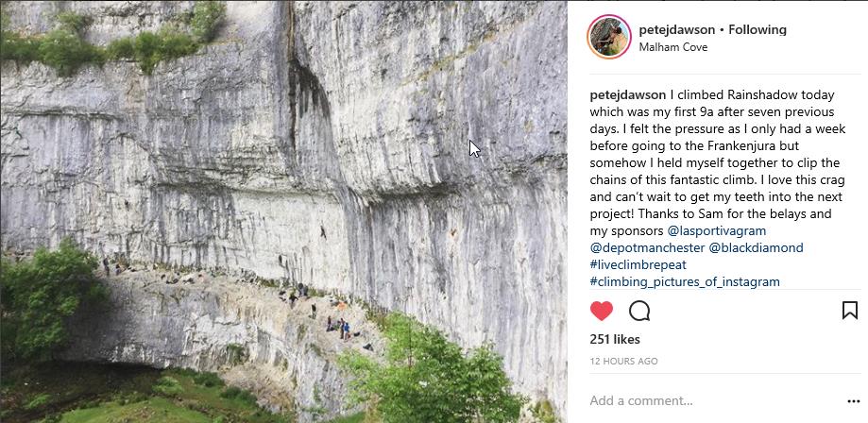The width and height of the screenshot is (868, 423).
Task: Click the comment speech bubble icon
Action: coord(639,311)
